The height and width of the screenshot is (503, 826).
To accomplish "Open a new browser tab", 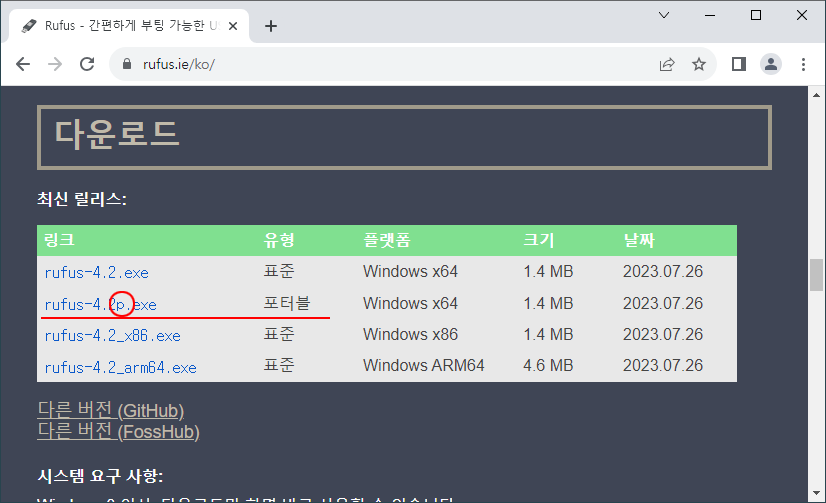I will coord(271,26).
